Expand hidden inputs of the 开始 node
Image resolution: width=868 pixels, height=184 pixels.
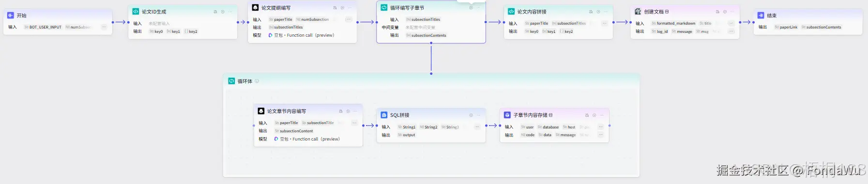click(104, 27)
